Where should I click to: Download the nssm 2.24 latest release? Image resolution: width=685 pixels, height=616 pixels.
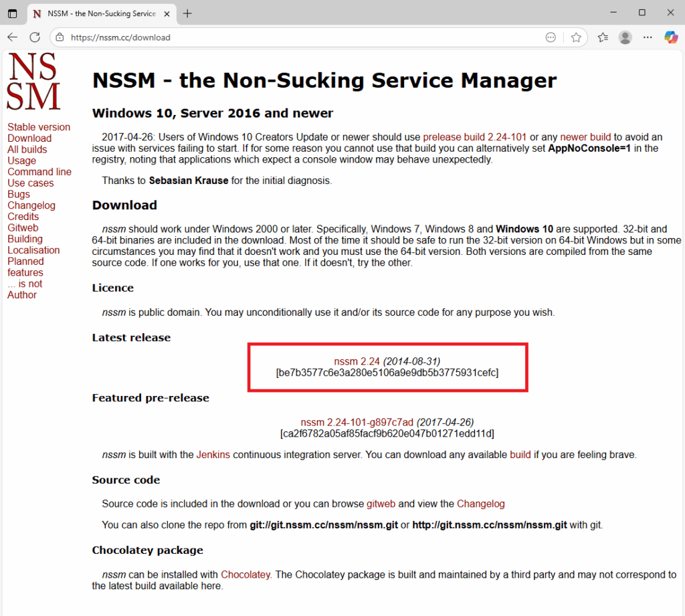click(357, 361)
